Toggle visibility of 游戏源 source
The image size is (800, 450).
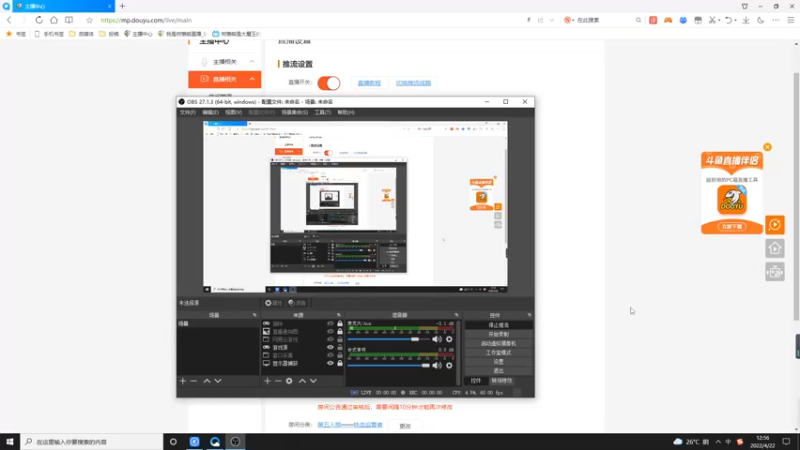point(330,347)
